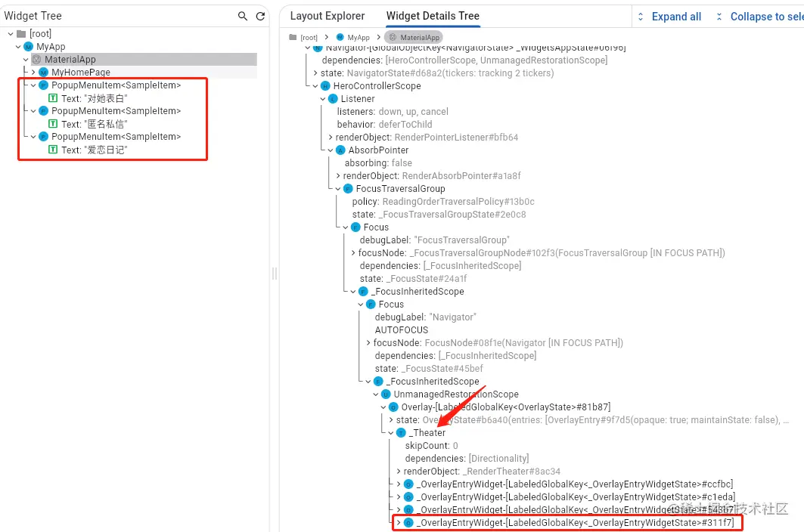The image size is (804, 532).
Task: Expand _OverlayEntryWidget #311f7 node
Action: pos(399,523)
